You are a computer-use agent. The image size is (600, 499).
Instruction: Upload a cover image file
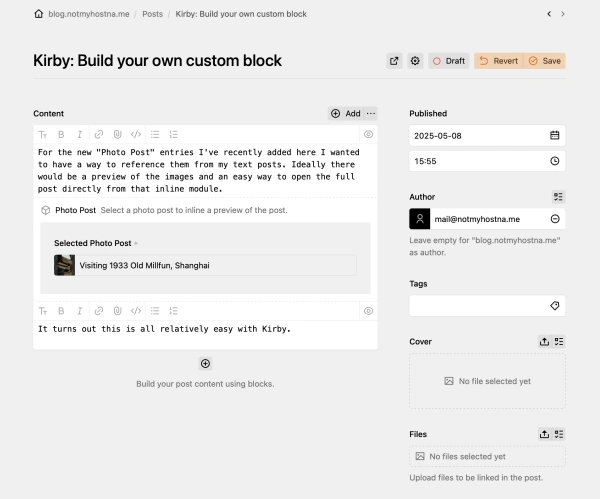click(x=544, y=341)
